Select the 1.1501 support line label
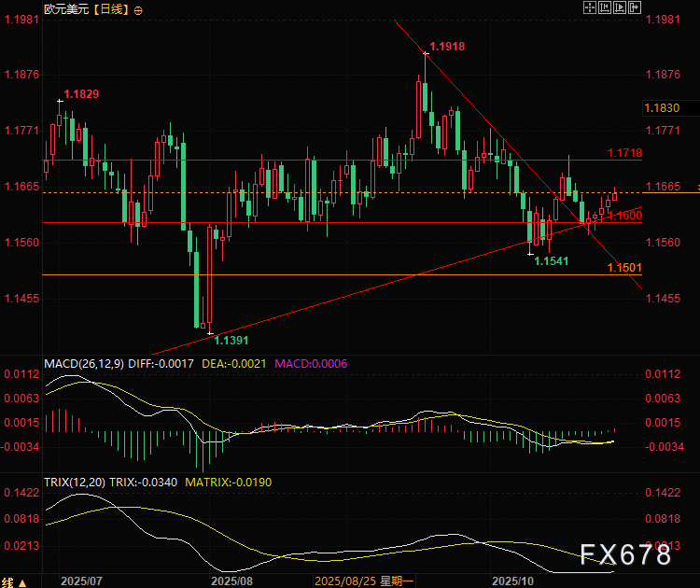Screen dimensions: 700x588 point(624,268)
